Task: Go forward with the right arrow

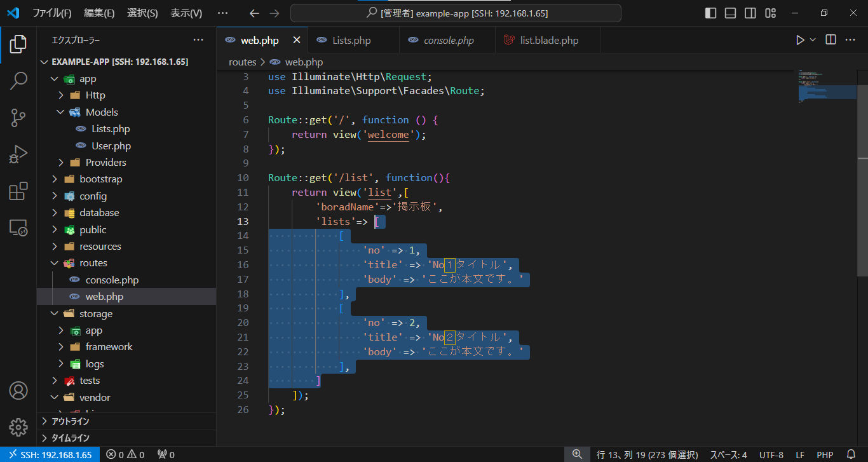Action: pos(274,13)
